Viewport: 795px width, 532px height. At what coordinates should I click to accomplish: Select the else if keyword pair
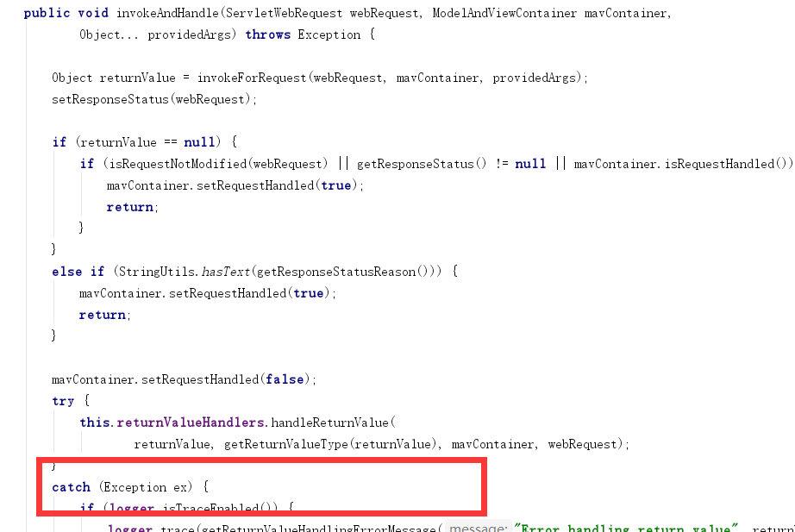coord(78,271)
